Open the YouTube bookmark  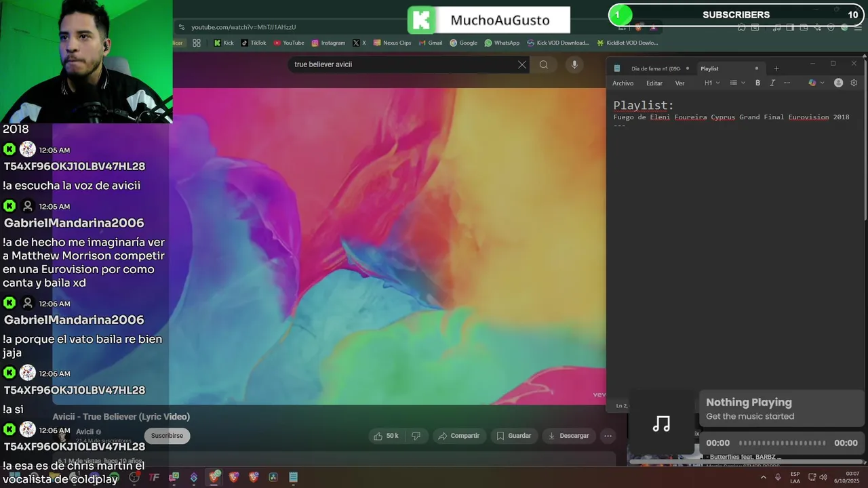coord(289,43)
